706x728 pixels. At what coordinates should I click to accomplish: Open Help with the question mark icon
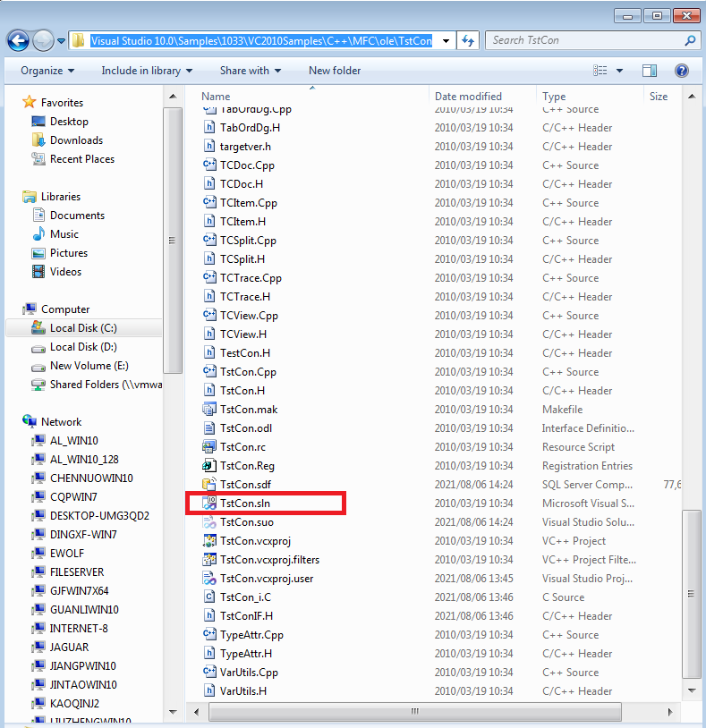(x=681, y=71)
